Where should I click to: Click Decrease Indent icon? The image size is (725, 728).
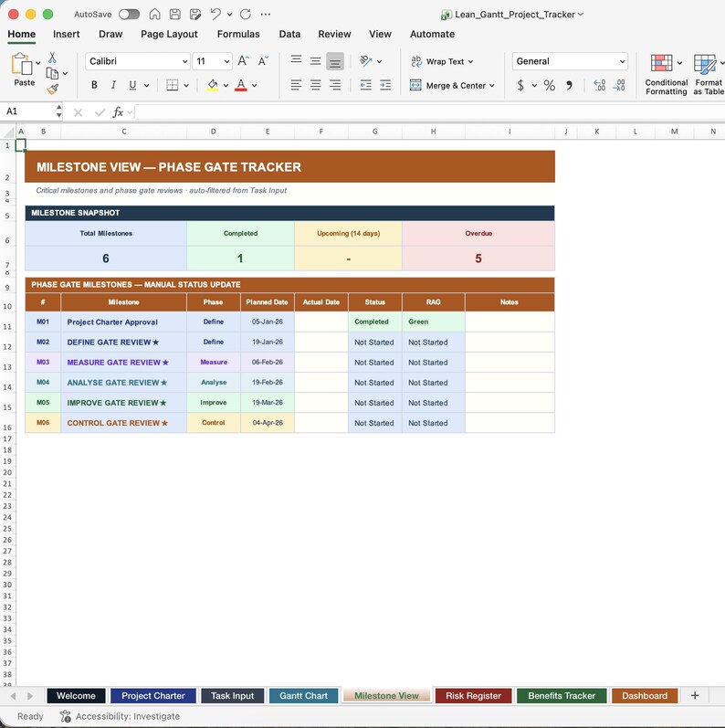point(366,85)
